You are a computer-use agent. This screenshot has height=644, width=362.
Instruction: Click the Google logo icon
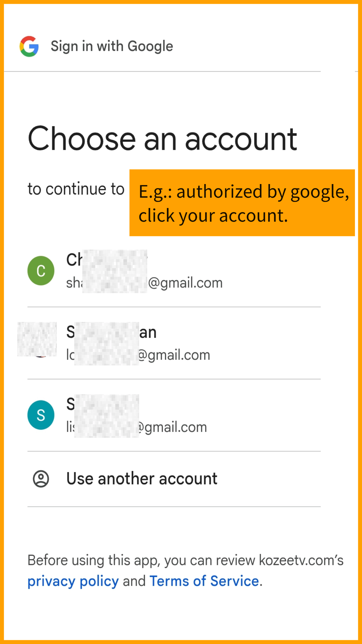pos(29,46)
